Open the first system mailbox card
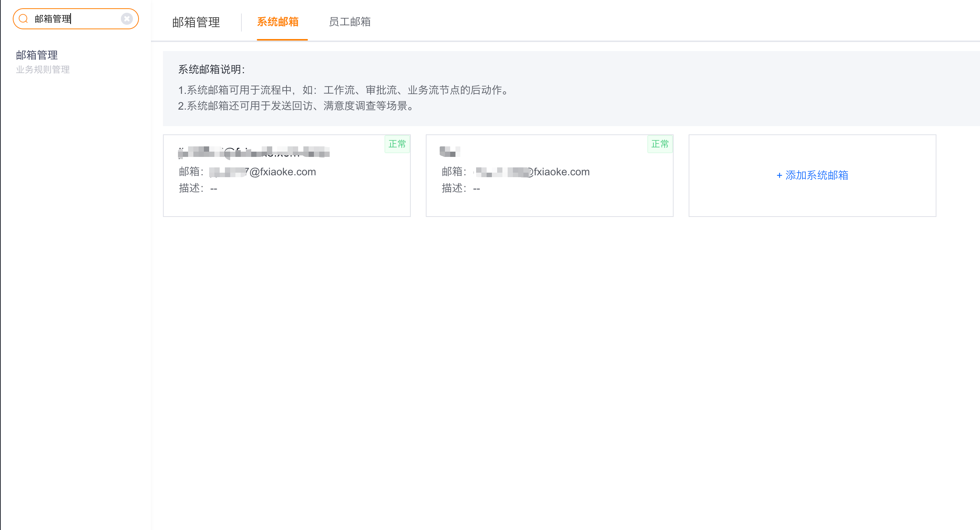The image size is (980, 530). (287, 176)
